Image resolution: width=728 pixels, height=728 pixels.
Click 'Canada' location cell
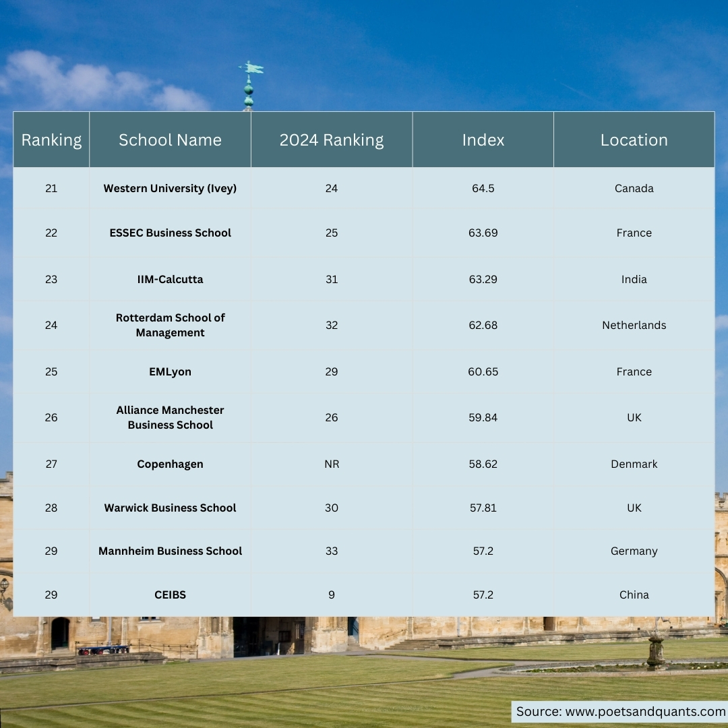click(x=634, y=189)
